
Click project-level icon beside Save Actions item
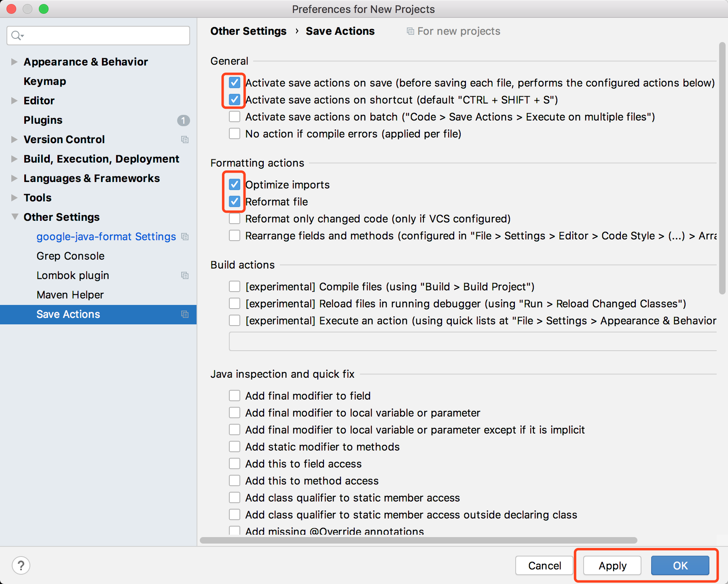tap(185, 314)
